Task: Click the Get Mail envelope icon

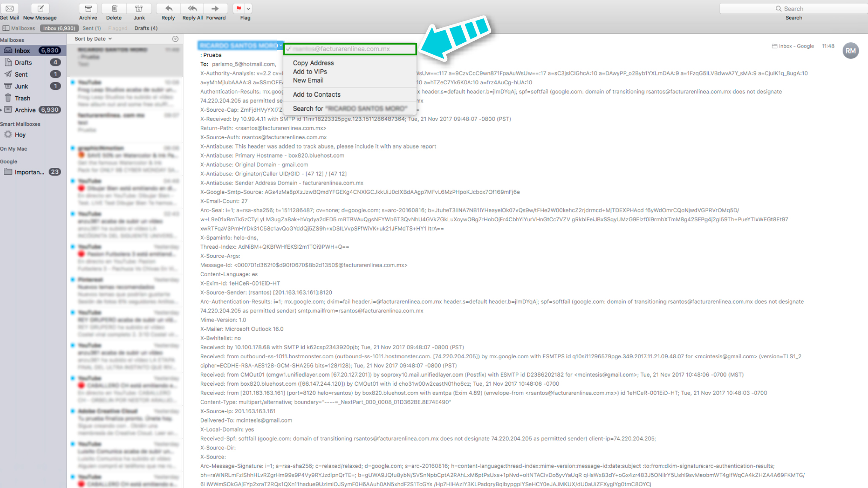Action: click(9, 8)
